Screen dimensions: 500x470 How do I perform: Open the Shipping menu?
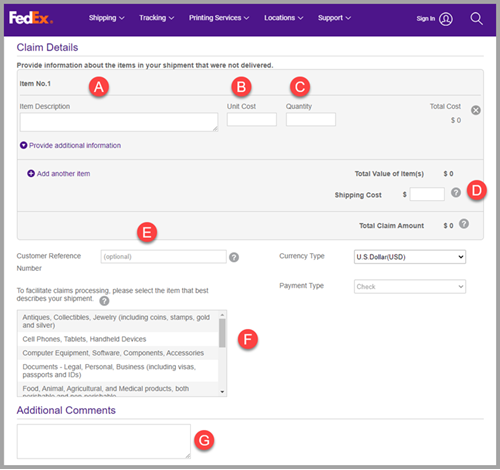pyautogui.click(x=106, y=18)
